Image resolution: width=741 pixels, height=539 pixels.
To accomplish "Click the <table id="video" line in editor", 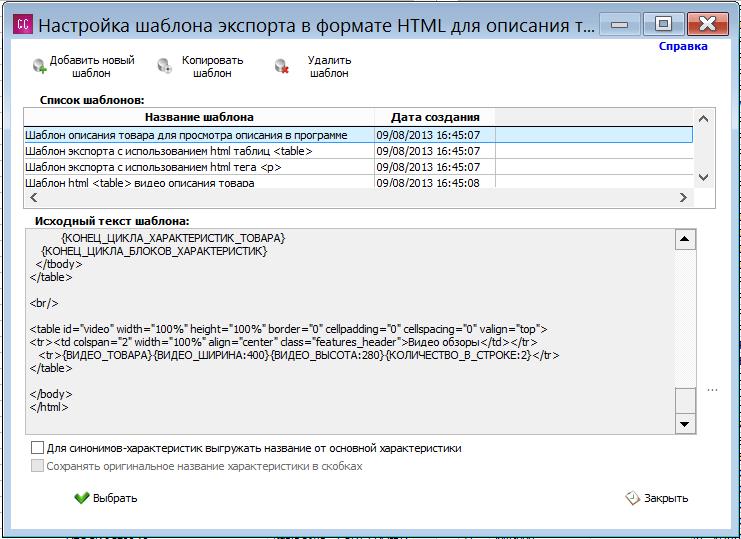I will 288,329.
